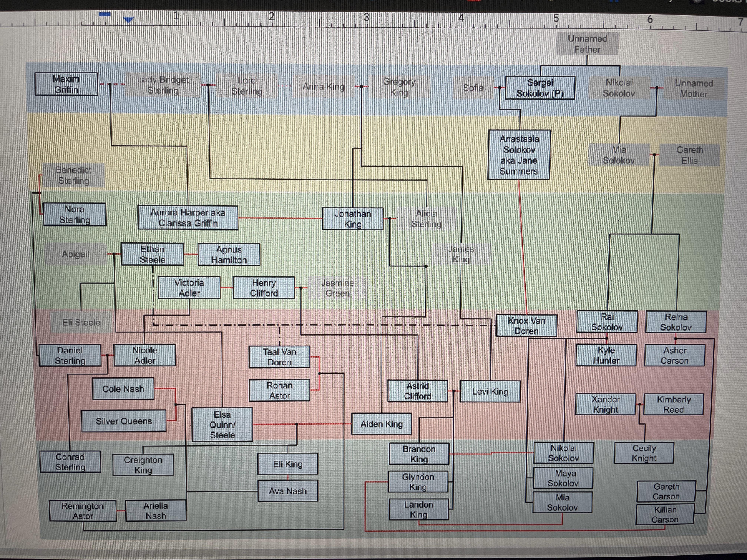This screenshot has height=560, width=747.
Task: Click the Elsa Quinn/Steele box
Action: point(222,424)
